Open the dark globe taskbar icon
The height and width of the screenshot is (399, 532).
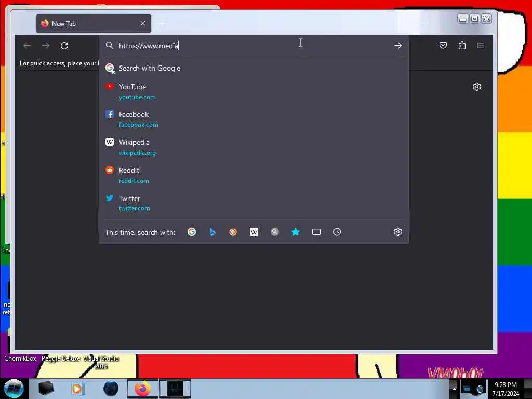click(111, 389)
